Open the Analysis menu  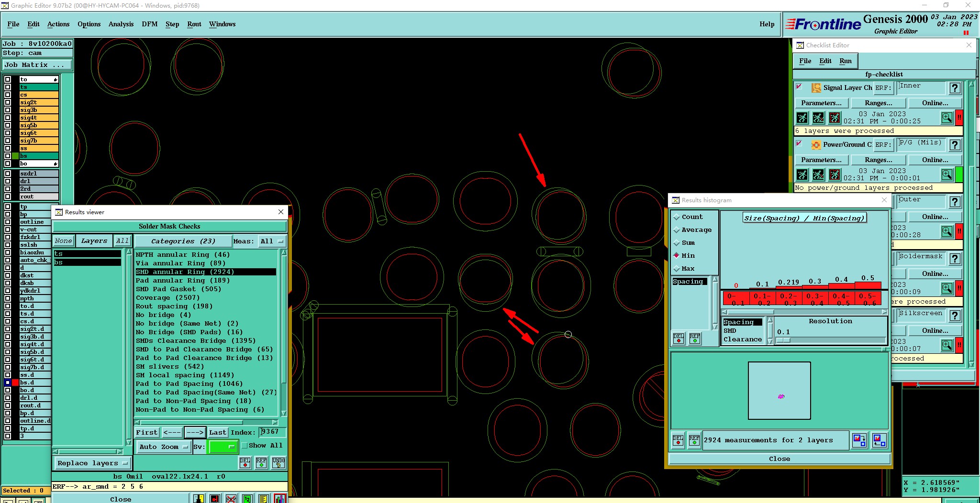coord(121,24)
